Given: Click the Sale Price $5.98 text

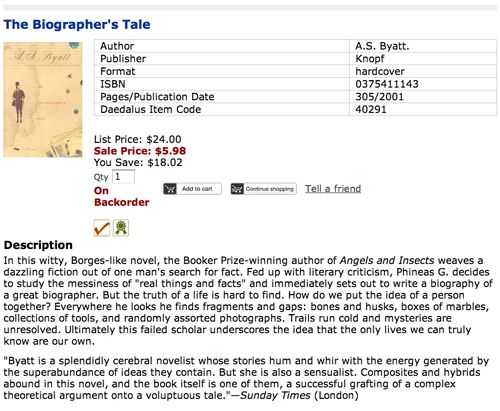Looking at the screenshot, I should coord(140,151).
